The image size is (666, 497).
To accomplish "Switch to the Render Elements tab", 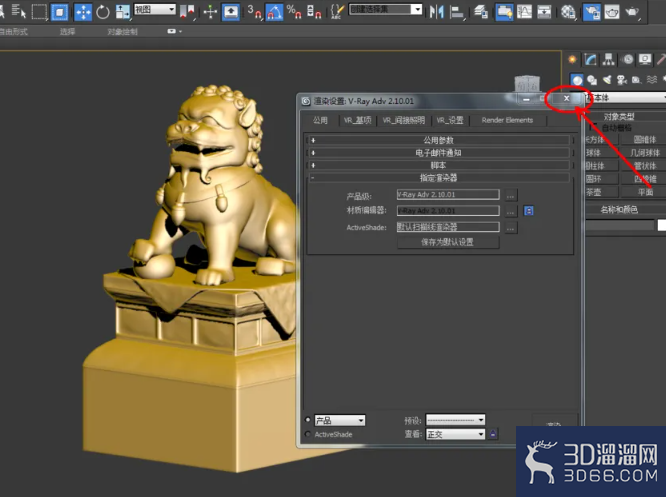I will click(x=507, y=120).
